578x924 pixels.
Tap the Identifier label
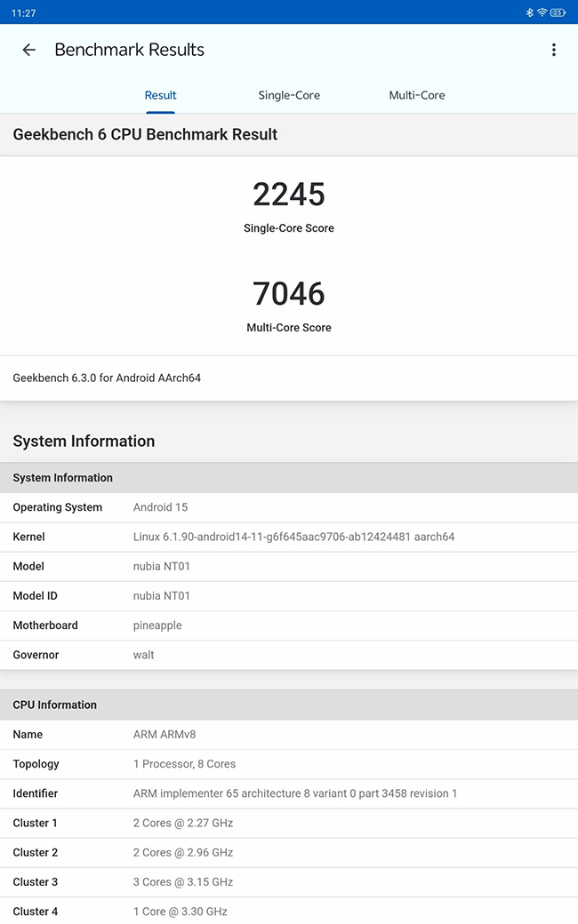click(36, 793)
